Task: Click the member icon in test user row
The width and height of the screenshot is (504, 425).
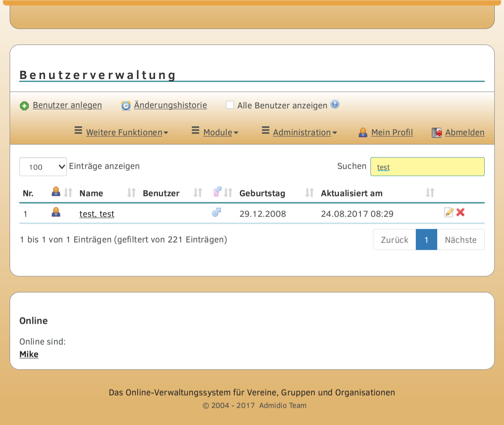Action: pos(56,212)
